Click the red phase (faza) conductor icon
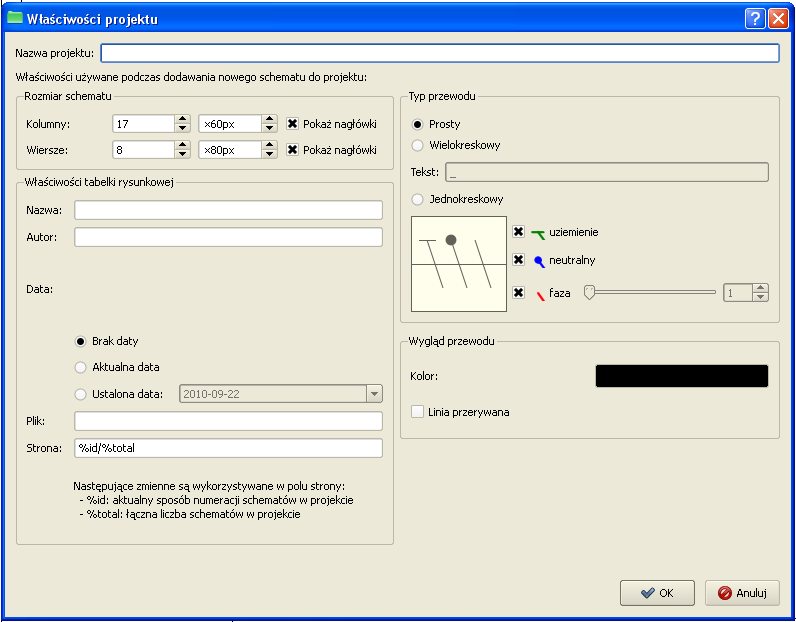 (539, 294)
